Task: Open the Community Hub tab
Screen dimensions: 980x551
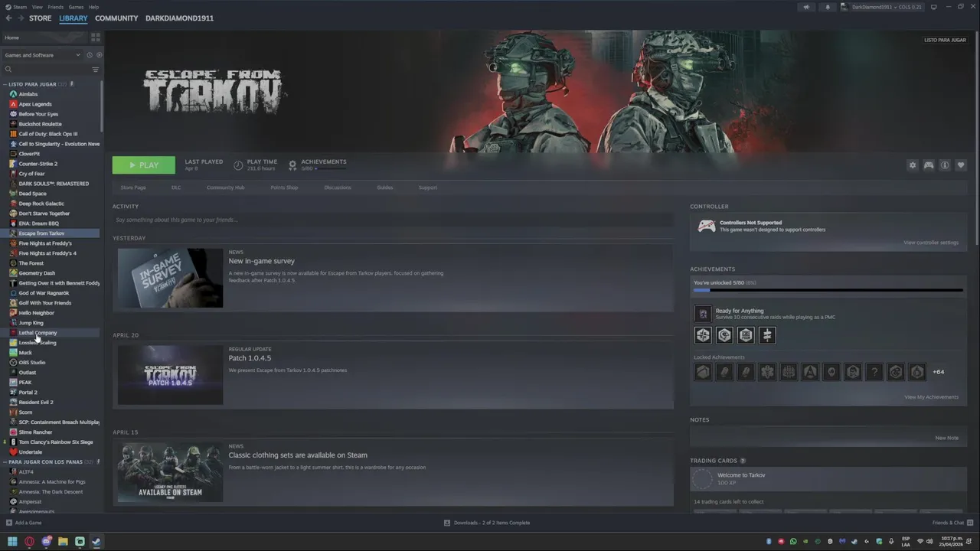Action: point(225,187)
